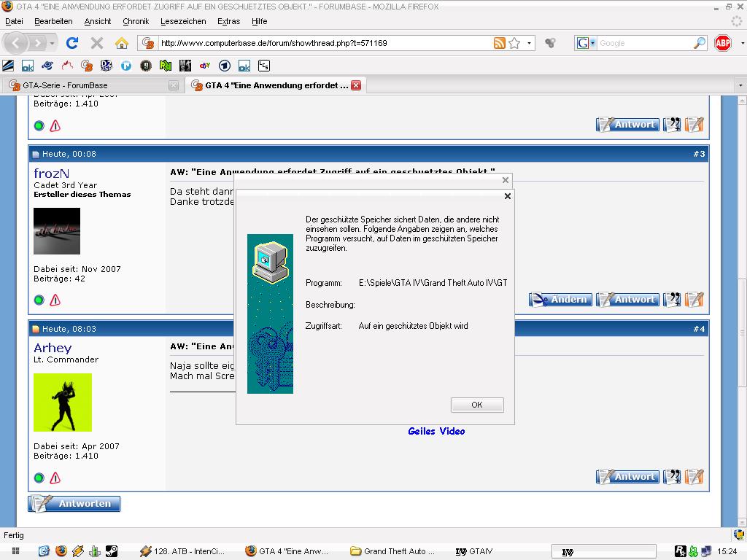The height and width of the screenshot is (560, 747).
Task: Open the post #4 permalink number
Action: pos(699,329)
